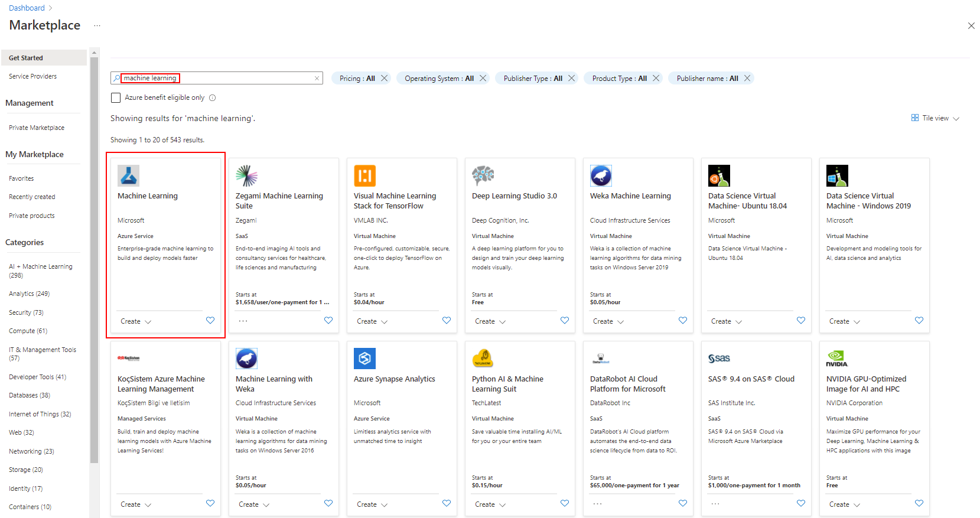The image size is (980, 518).
Task: Expand Create on Weka Machine Learning card
Action: click(x=608, y=321)
